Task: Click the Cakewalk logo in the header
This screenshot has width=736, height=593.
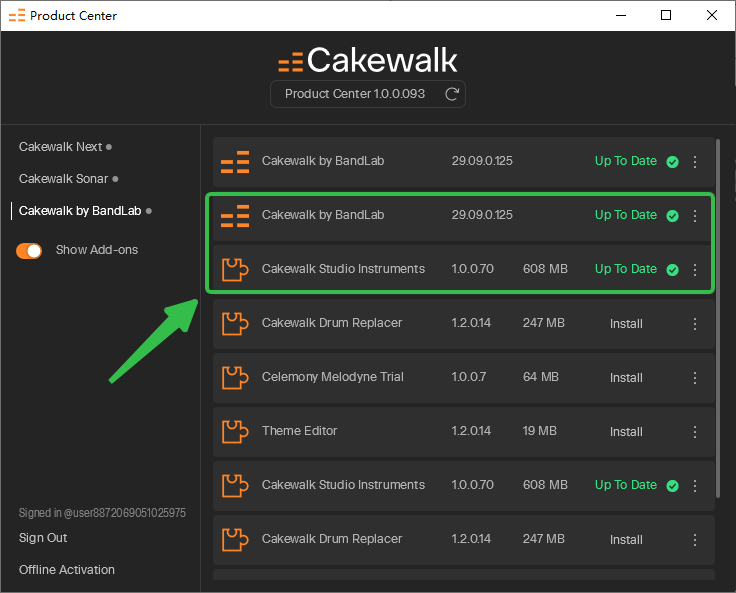Action: (368, 61)
